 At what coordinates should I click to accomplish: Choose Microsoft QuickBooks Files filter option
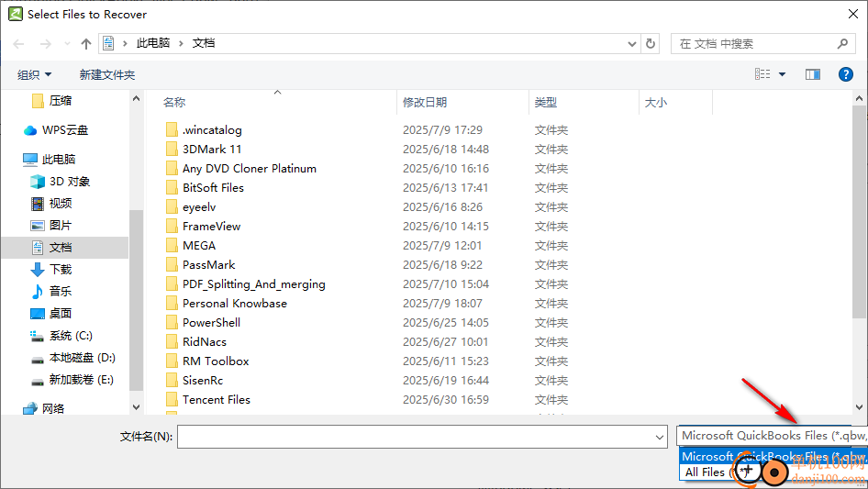773,456
